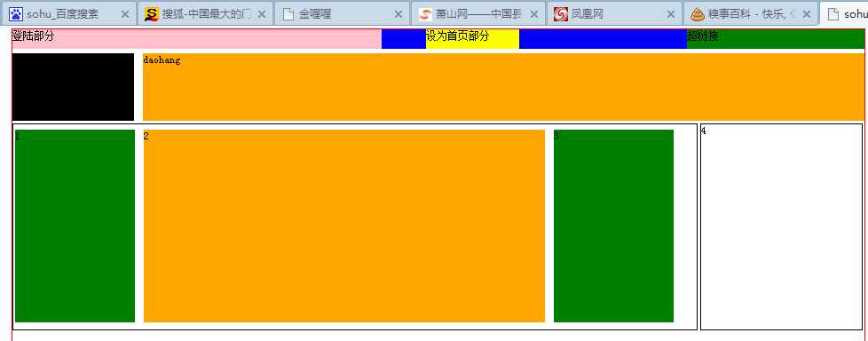The width and height of the screenshot is (868, 341).
Task: Close the sohu_百度搜索 tab
Action: [x=125, y=14]
